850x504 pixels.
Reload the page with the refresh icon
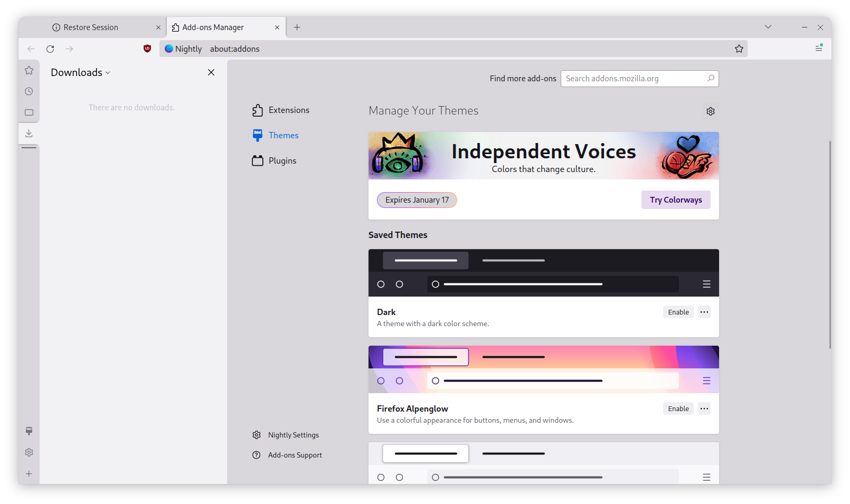[50, 49]
